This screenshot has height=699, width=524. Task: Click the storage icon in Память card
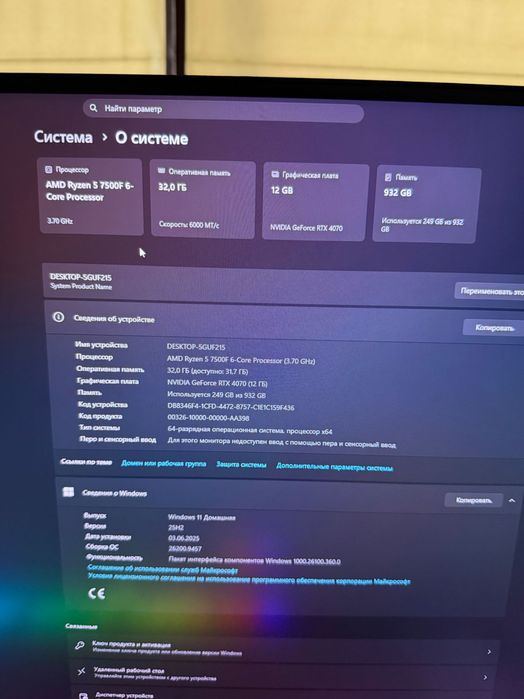coord(388,177)
